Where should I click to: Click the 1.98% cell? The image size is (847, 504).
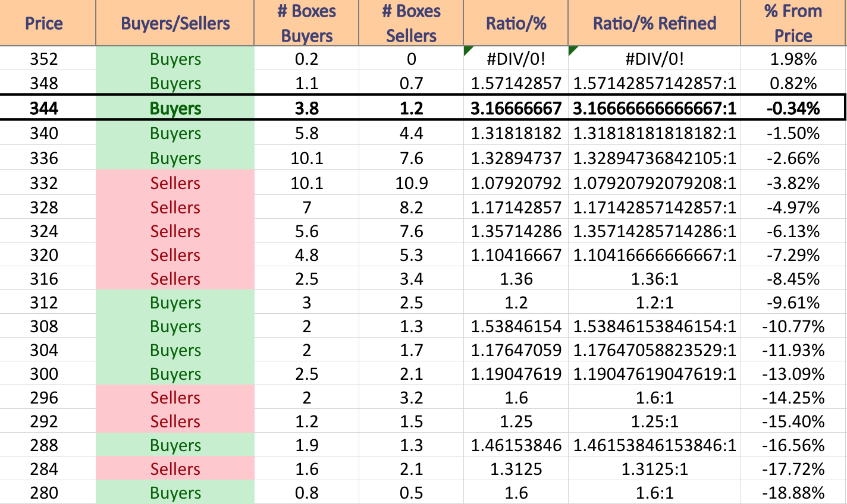793,59
